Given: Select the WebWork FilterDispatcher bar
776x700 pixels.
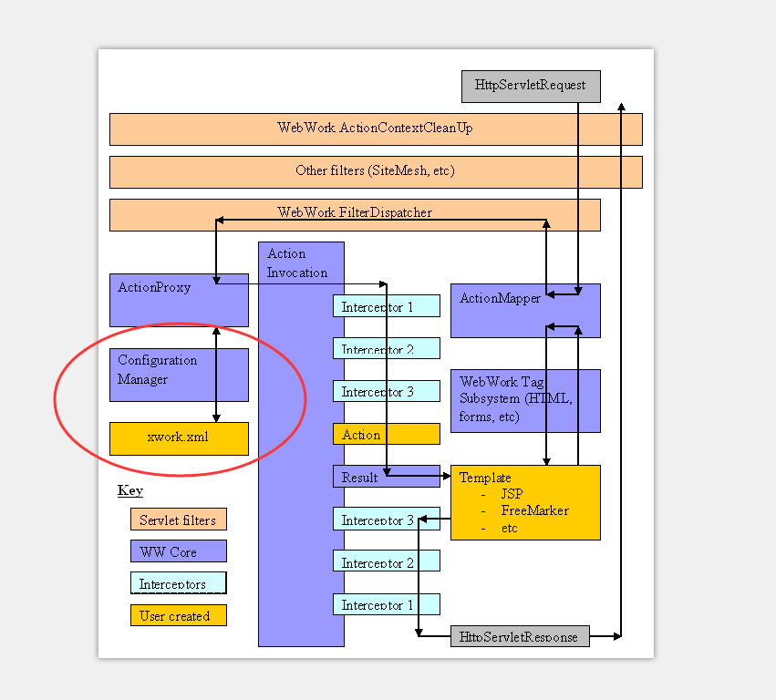Looking at the screenshot, I should (x=355, y=215).
